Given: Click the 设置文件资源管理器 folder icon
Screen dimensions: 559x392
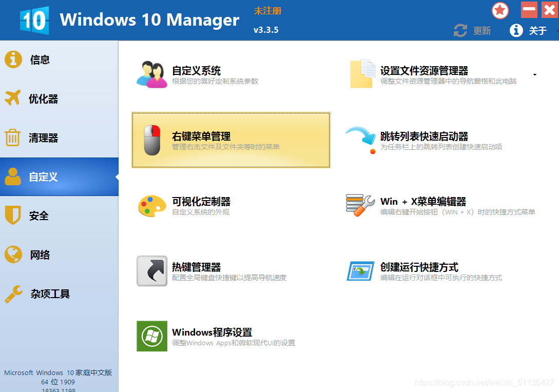Looking at the screenshot, I should (x=362, y=74).
